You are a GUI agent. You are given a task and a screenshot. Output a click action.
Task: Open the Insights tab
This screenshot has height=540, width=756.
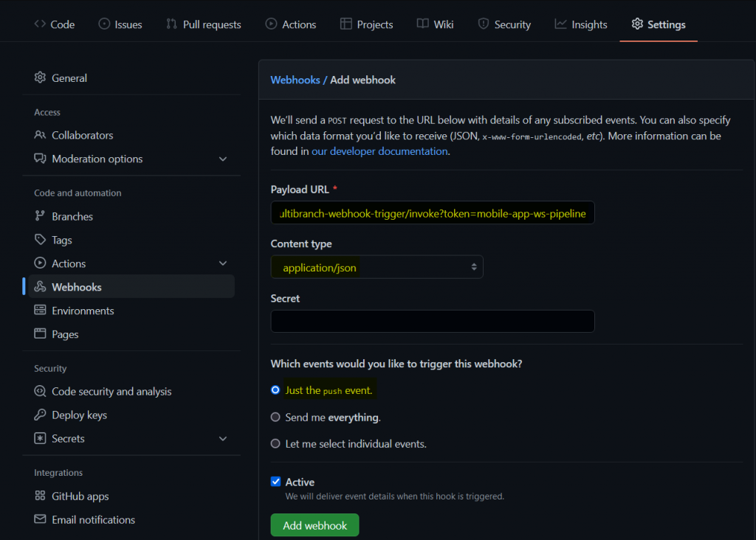581,24
